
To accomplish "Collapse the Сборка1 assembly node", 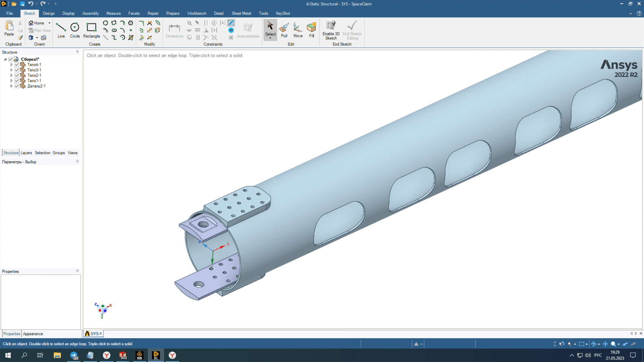I will tap(5, 59).
